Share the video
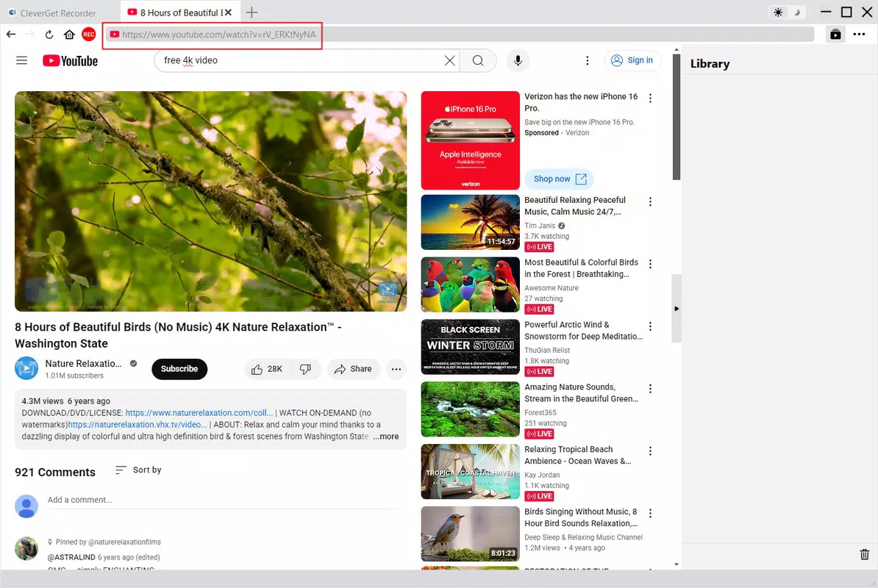The image size is (878, 588). point(353,369)
